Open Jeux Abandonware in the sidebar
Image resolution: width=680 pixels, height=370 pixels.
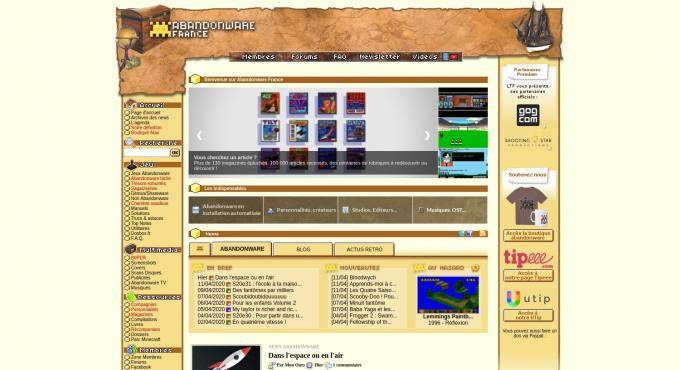[x=150, y=174]
